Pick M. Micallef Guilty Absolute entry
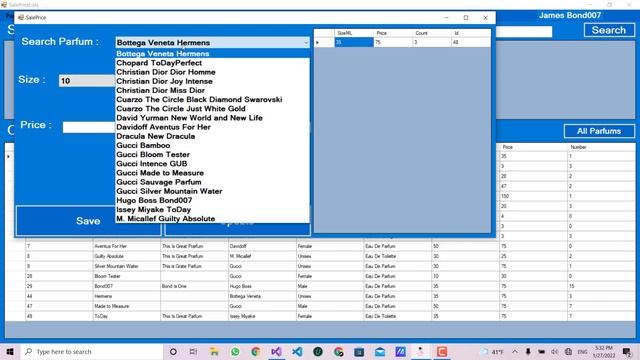 click(x=212, y=219)
